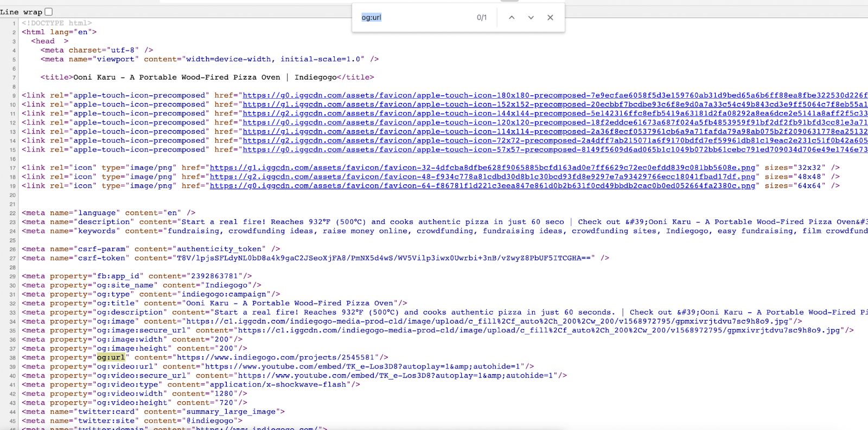Click the og:video:secure_url meta line
This screenshot has width=868, height=430.
[295, 376]
